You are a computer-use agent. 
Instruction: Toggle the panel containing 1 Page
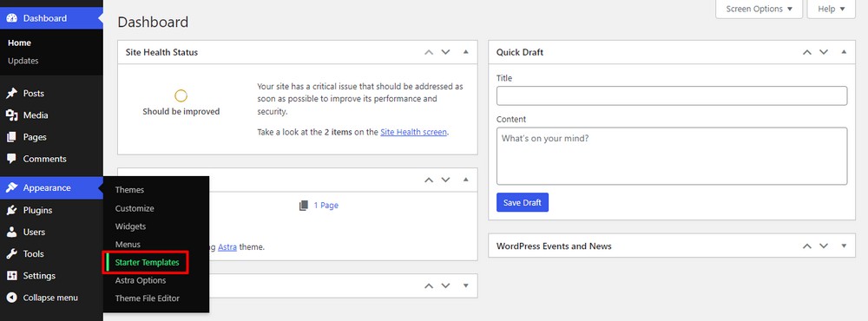pyautogui.click(x=465, y=180)
